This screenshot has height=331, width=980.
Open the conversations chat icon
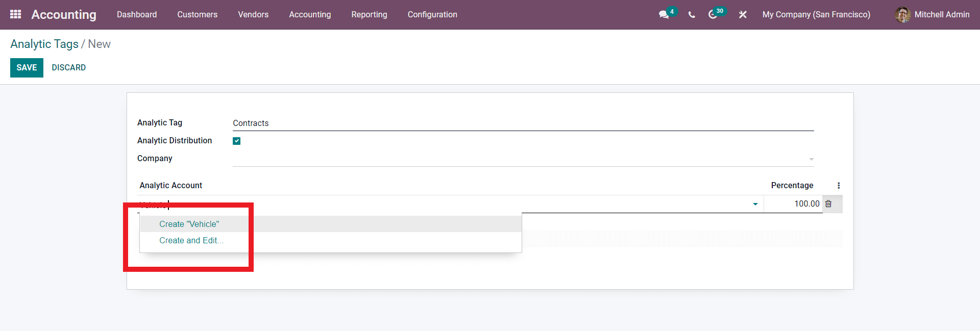pyautogui.click(x=664, y=15)
